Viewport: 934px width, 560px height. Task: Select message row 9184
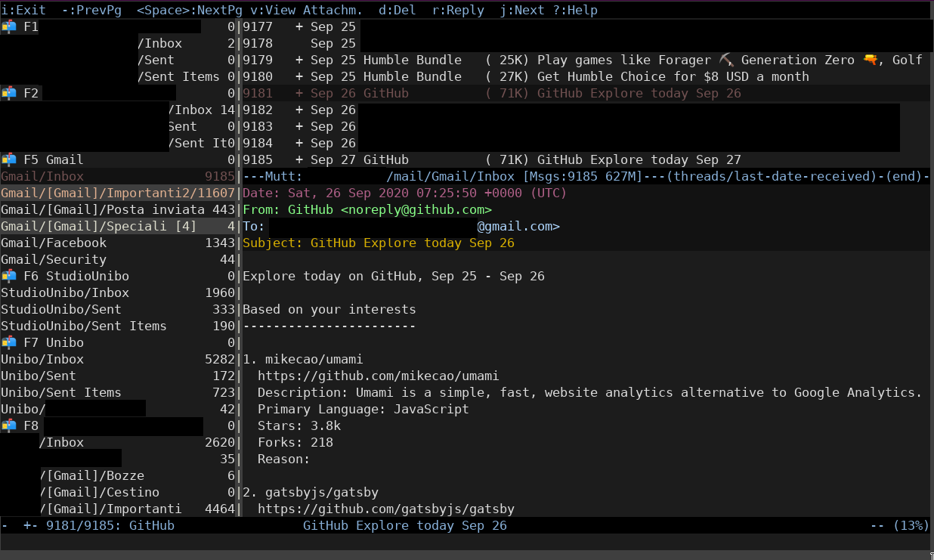point(586,144)
